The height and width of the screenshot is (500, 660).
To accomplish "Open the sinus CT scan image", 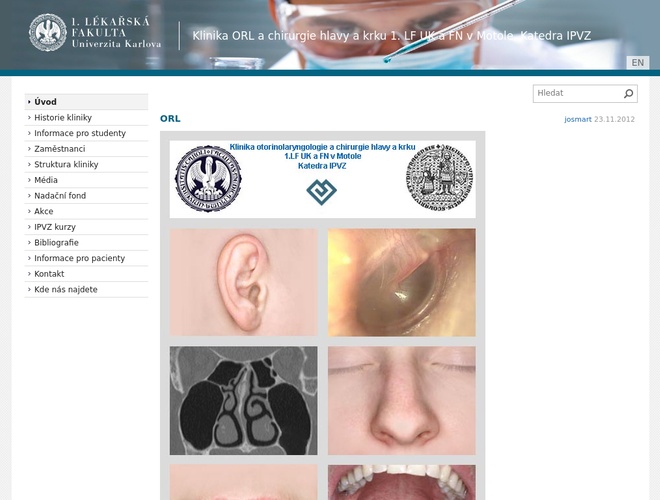I will 243,400.
